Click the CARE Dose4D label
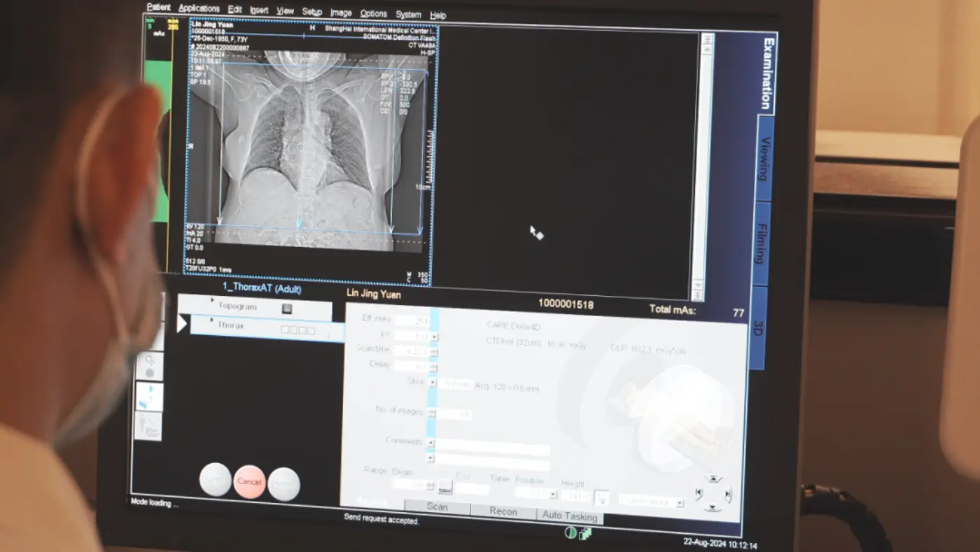Viewport: 980px width, 552px height. [x=513, y=326]
